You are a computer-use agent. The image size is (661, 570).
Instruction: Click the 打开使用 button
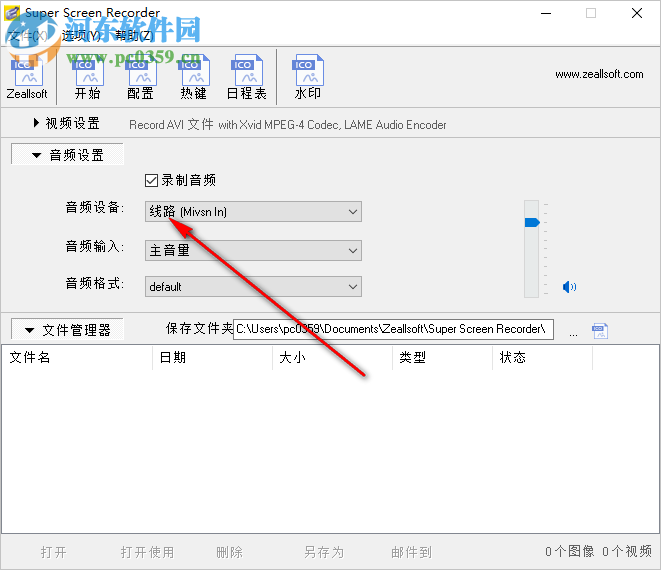(148, 552)
